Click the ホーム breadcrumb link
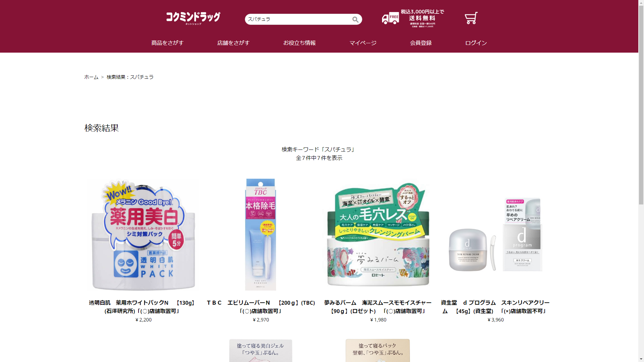The image size is (644, 362). (x=91, y=77)
